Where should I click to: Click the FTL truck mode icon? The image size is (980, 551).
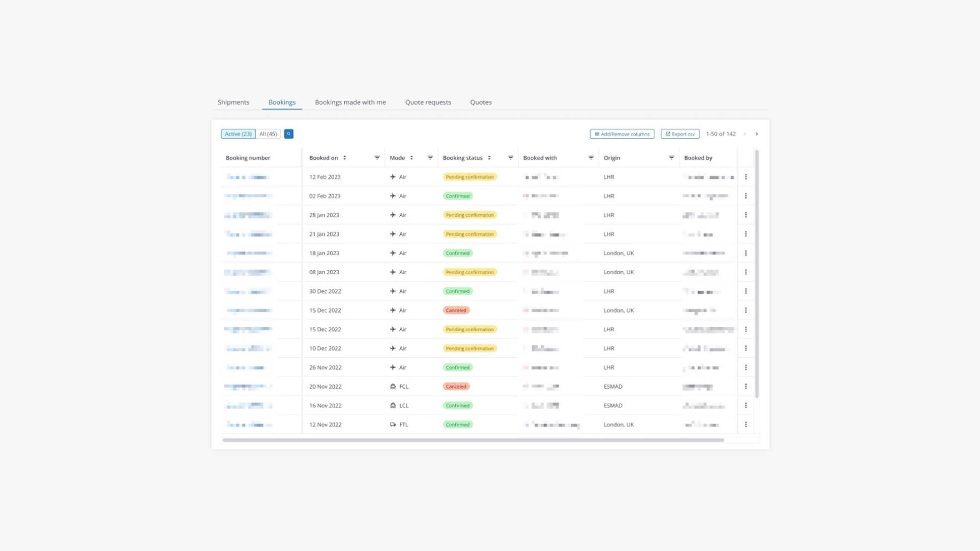[393, 424]
